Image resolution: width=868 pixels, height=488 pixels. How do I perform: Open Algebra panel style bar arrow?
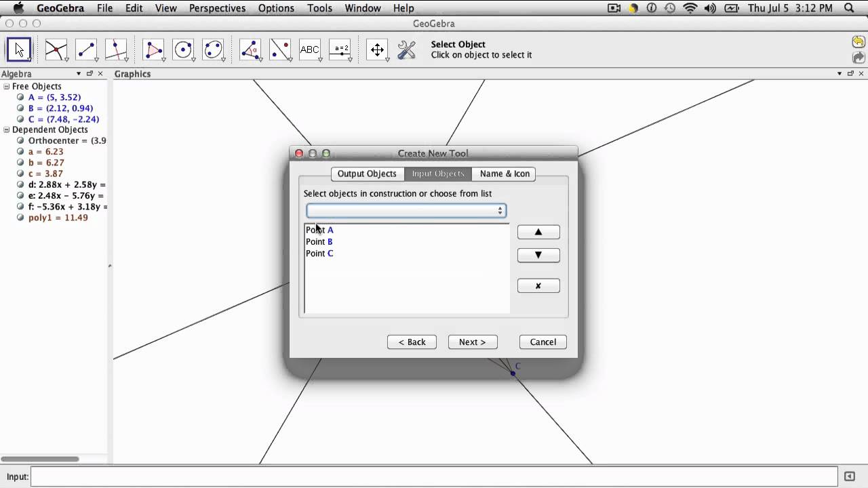coord(79,73)
